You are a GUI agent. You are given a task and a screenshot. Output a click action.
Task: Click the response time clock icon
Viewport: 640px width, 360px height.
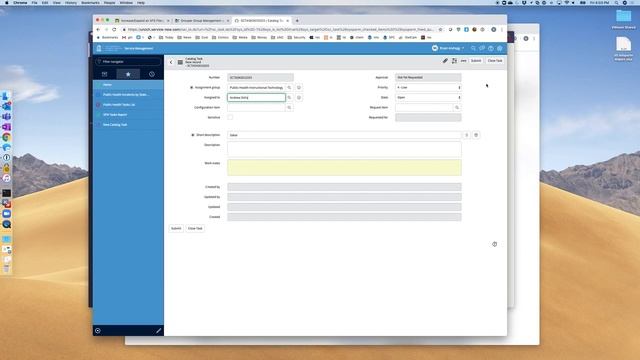[495, 244]
